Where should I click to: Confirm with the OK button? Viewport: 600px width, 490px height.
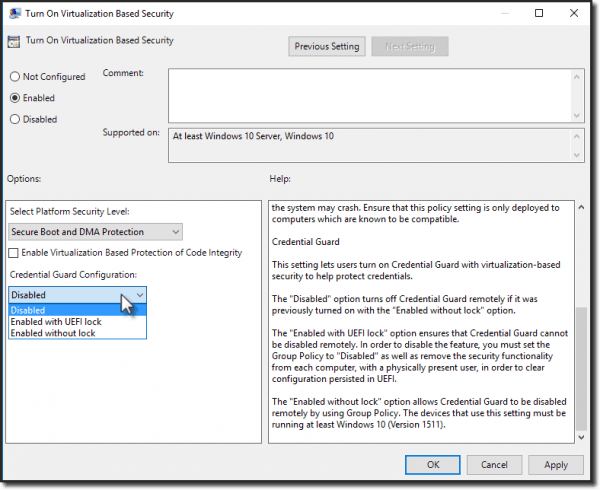[x=433, y=465]
